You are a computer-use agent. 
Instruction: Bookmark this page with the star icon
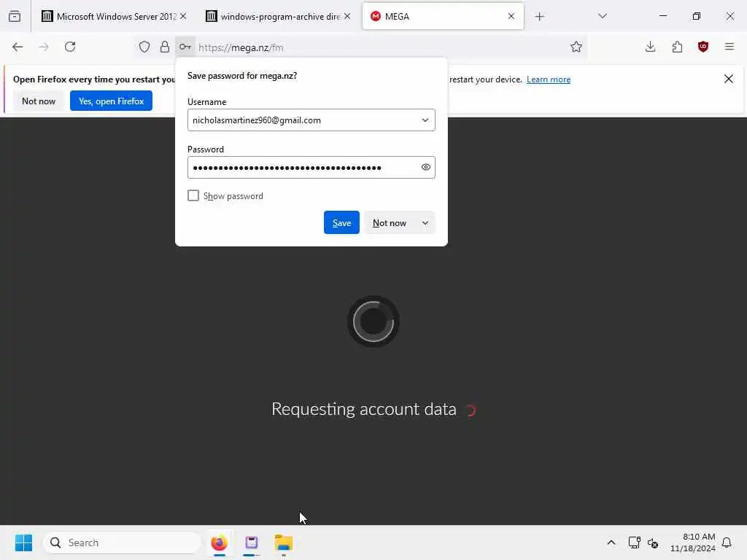tap(576, 47)
